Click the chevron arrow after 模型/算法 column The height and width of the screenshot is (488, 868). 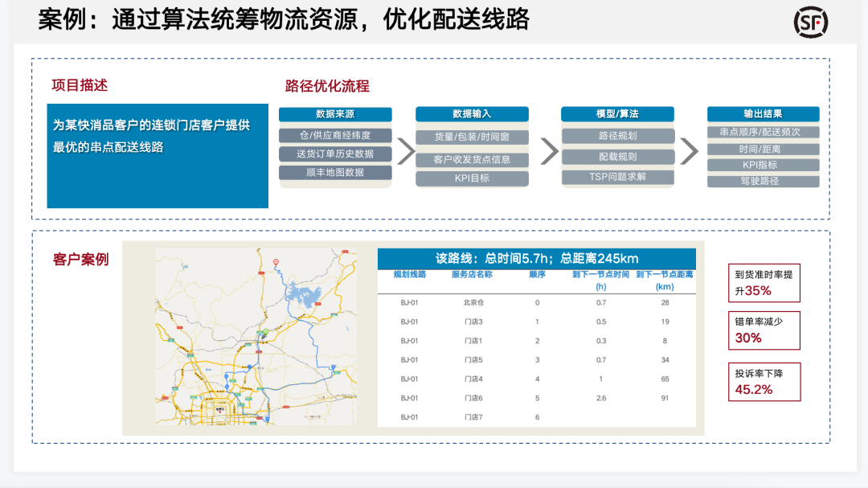click(690, 151)
